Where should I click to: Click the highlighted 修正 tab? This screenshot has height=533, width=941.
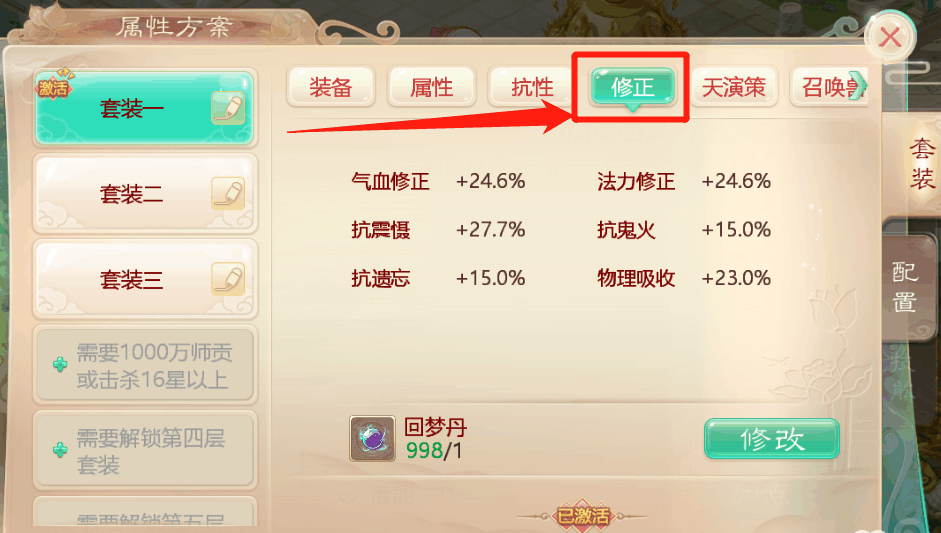[633, 88]
